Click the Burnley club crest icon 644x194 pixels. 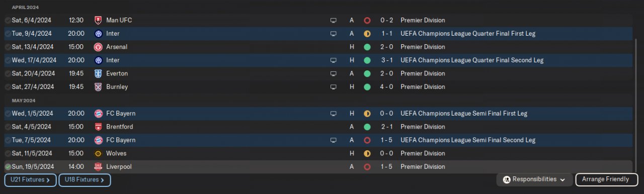pos(98,87)
